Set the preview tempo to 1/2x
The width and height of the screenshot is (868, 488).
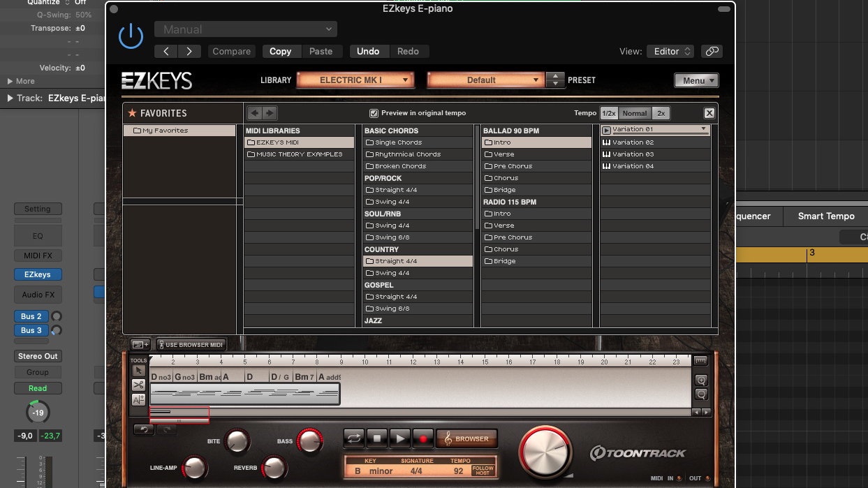pyautogui.click(x=609, y=113)
